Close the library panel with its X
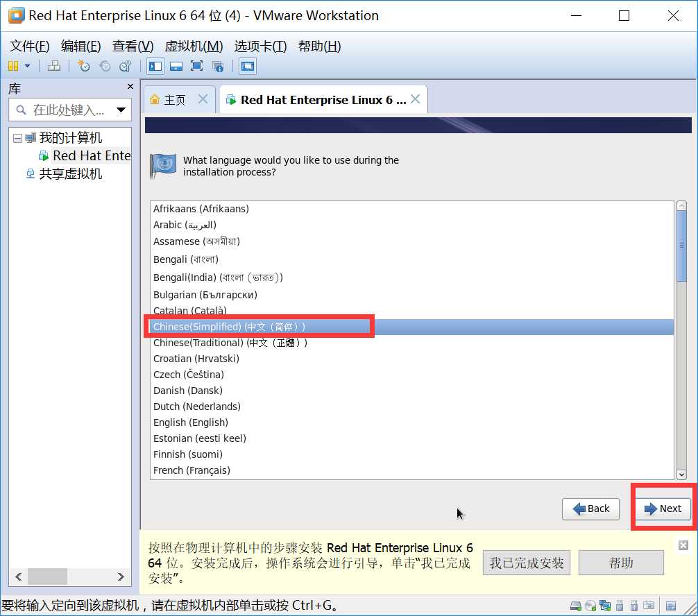 click(x=130, y=86)
